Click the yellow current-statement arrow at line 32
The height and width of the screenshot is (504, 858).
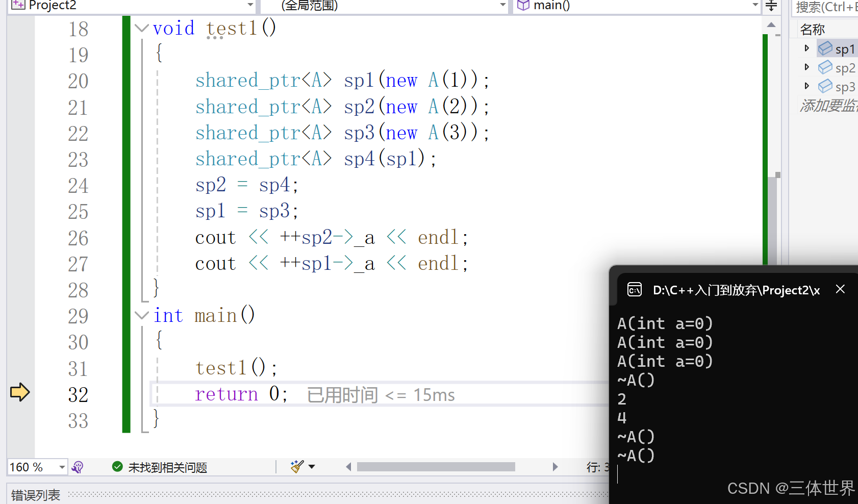[x=20, y=392]
